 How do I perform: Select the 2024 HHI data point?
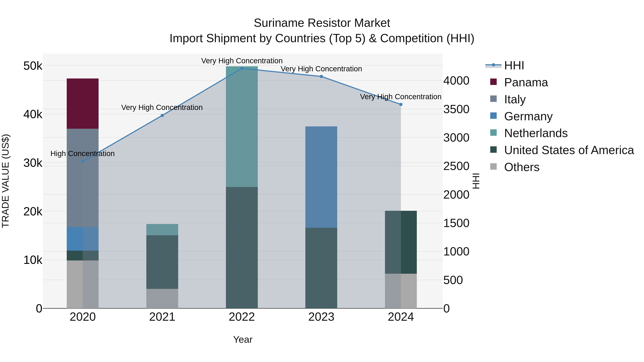point(401,104)
